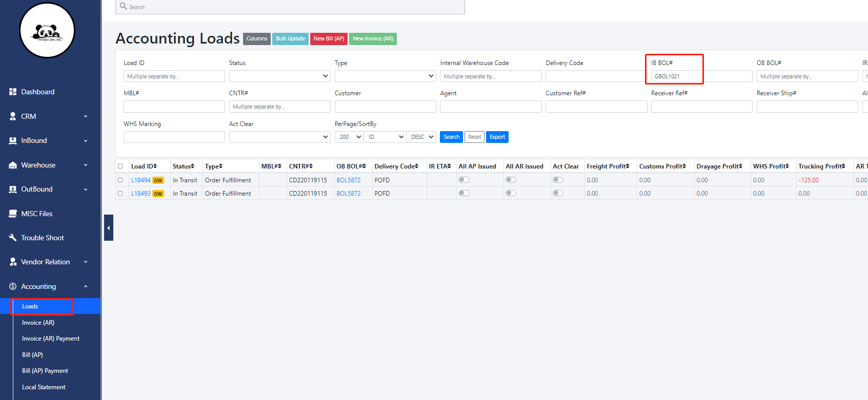This screenshot has width=868, height=400.
Task: Click the Dashboard grid icon
Action: click(x=13, y=92)
